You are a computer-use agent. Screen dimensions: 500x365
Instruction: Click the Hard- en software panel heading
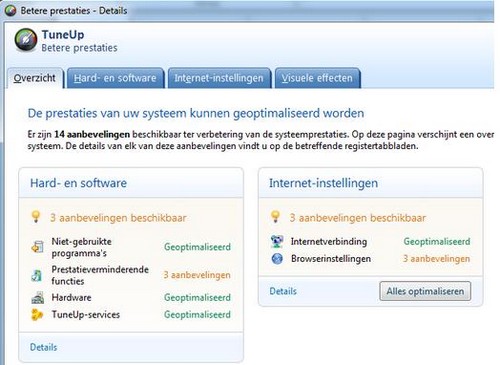pos(78,183)
